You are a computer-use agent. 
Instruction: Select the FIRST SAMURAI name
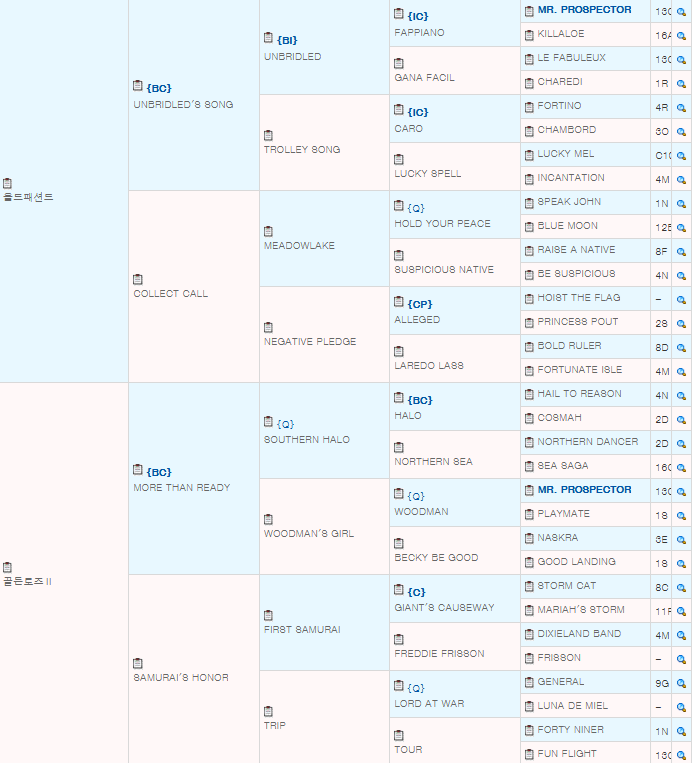click(302, 630)
